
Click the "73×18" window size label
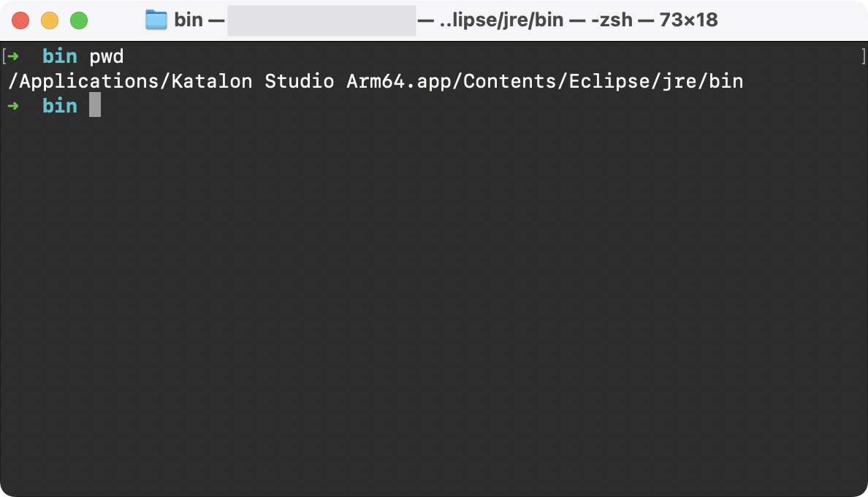click(x=688, y=20)
